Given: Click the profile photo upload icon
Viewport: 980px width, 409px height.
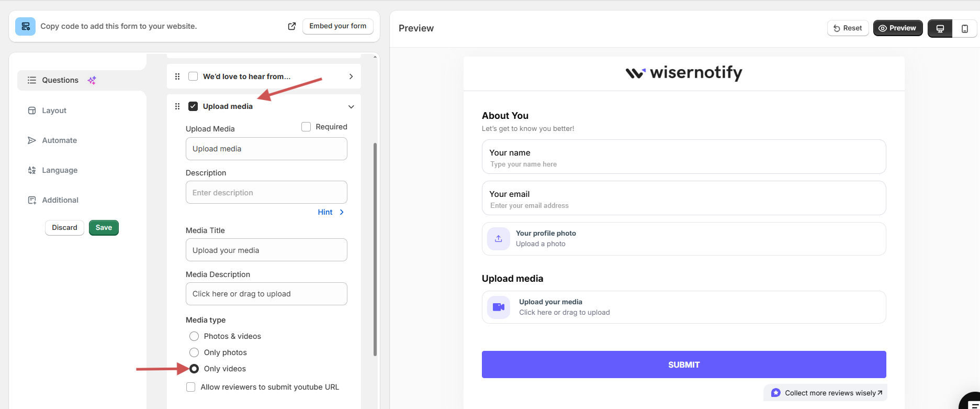Looking at the screenshot, I should coord(498,239).
